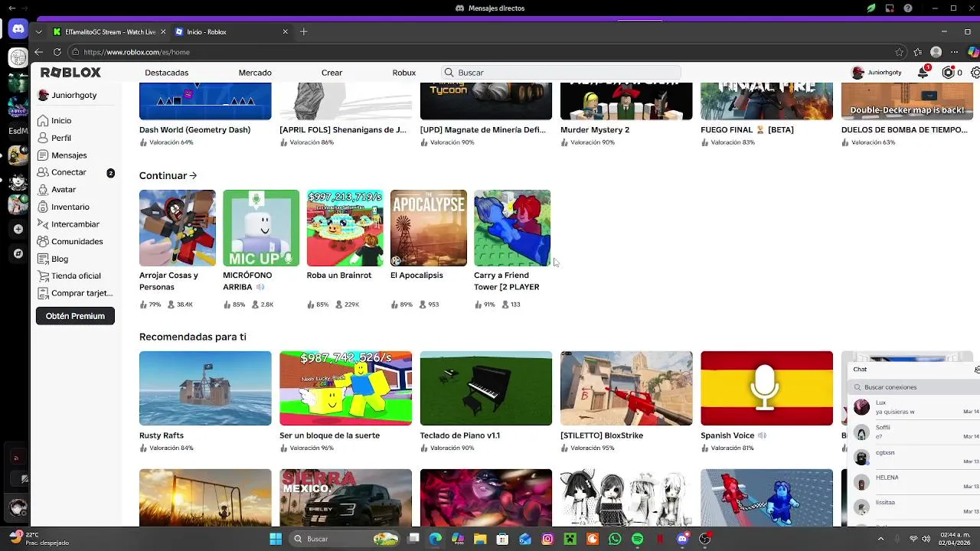980x551 pixels.
Task: Click the Roblox search field
Action: tap(560, 73)
